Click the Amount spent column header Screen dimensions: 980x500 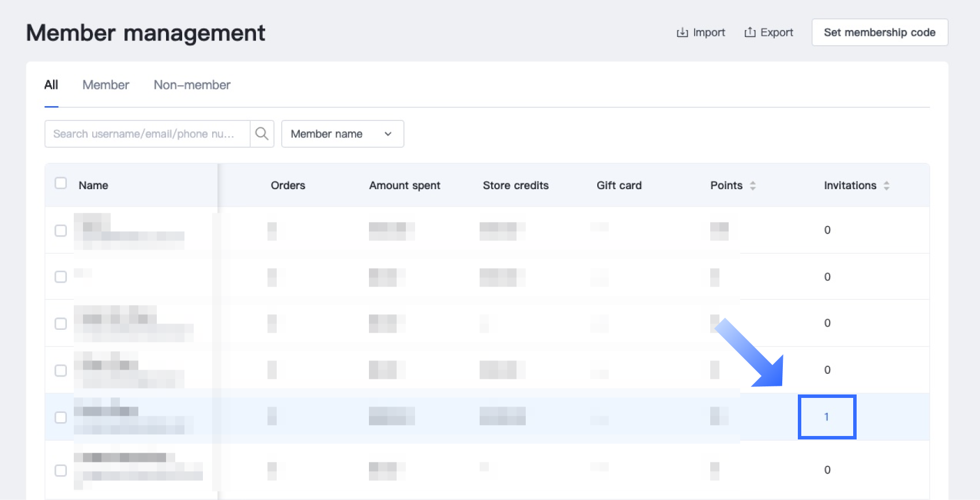(405, 186)
